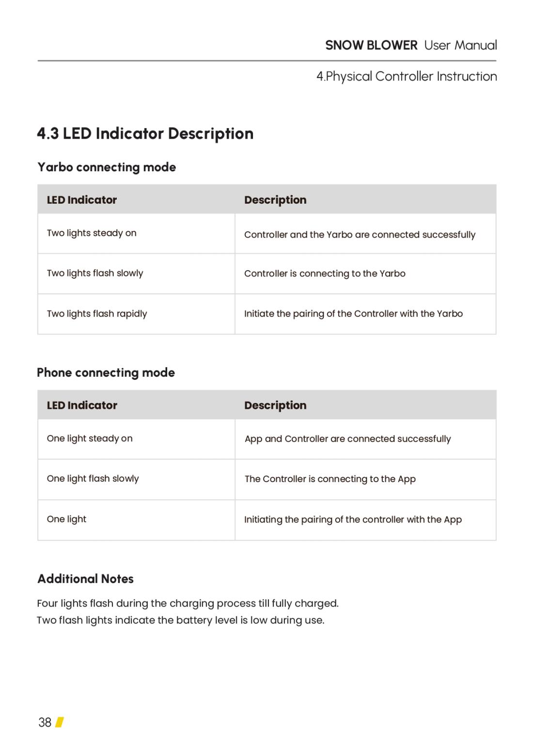Click the One light steady on cell
Viewport: 534px width, 756px height.
[x=136, y=439]
